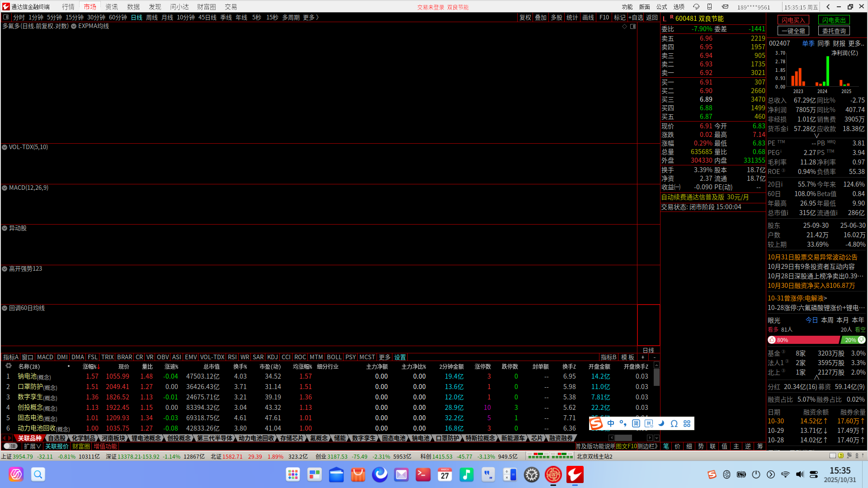The width and height of the screenshot is (868, 488).
Task: Open the 资讯 menu tab
Action: [x=112, y=7]
